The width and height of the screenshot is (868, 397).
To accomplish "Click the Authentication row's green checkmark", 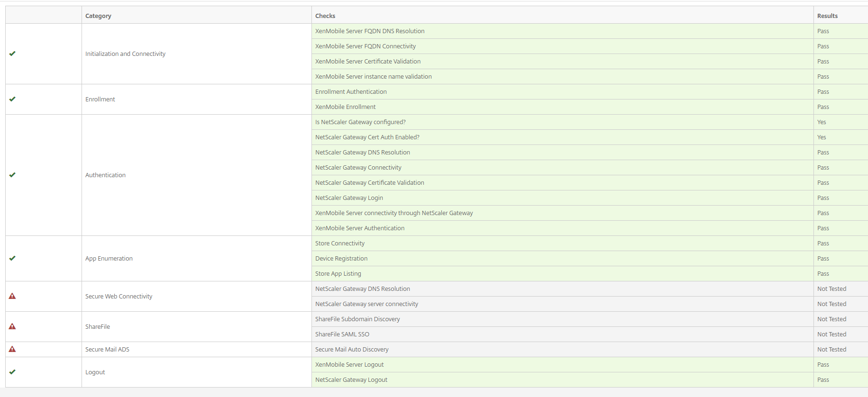I will (x=12, y=175).
